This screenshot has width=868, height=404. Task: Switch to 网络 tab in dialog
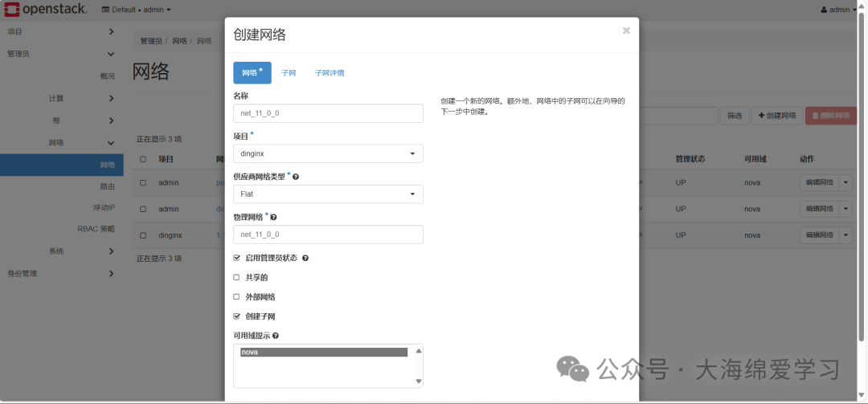tap(252, 73)
